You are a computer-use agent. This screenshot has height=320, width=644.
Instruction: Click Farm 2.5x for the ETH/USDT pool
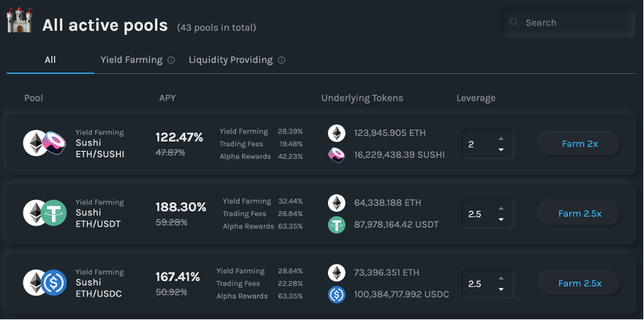579,214
